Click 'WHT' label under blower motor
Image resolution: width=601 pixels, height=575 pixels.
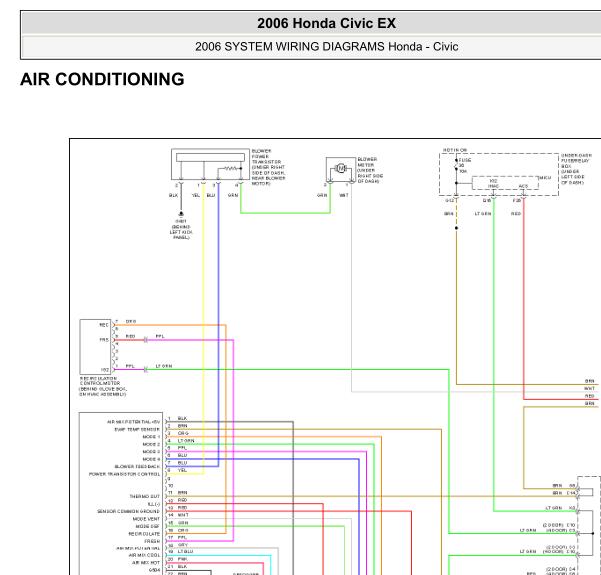[344, 195]
